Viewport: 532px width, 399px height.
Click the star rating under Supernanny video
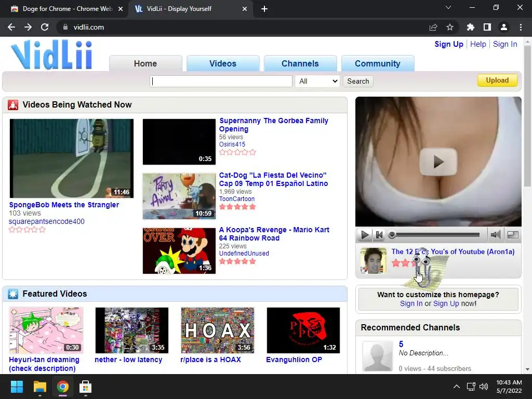tap(237, 152)
